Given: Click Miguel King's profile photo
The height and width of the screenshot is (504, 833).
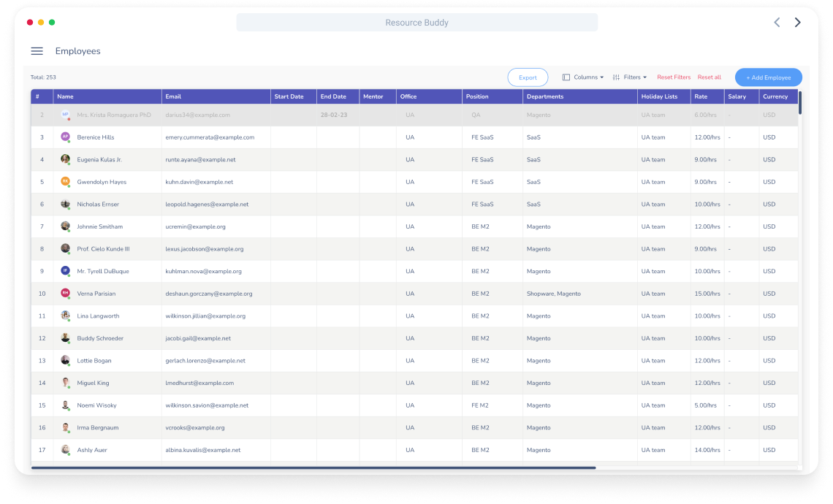Looking at the screenshot, I should point(65,383).
